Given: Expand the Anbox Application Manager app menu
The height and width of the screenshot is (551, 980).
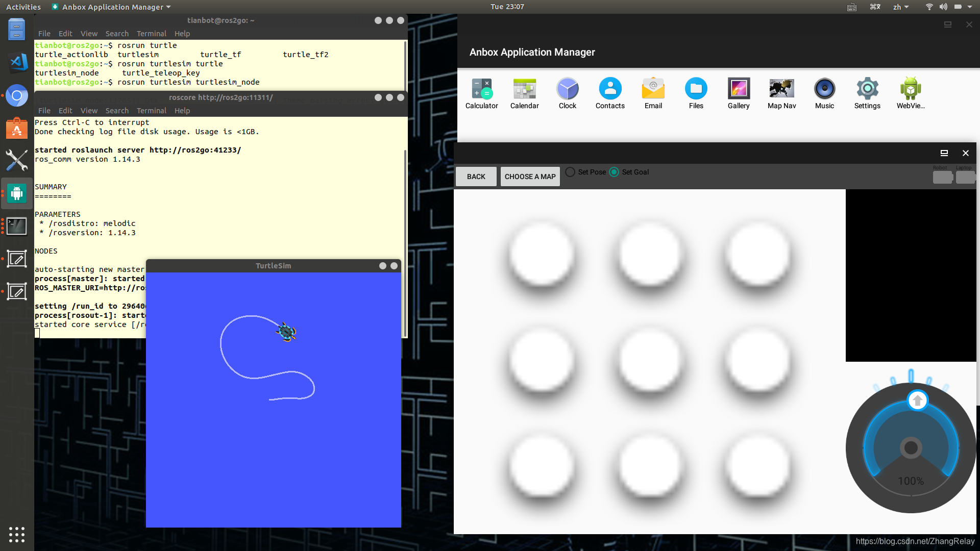Looking at the screenshot, I should tap(112, 7).
